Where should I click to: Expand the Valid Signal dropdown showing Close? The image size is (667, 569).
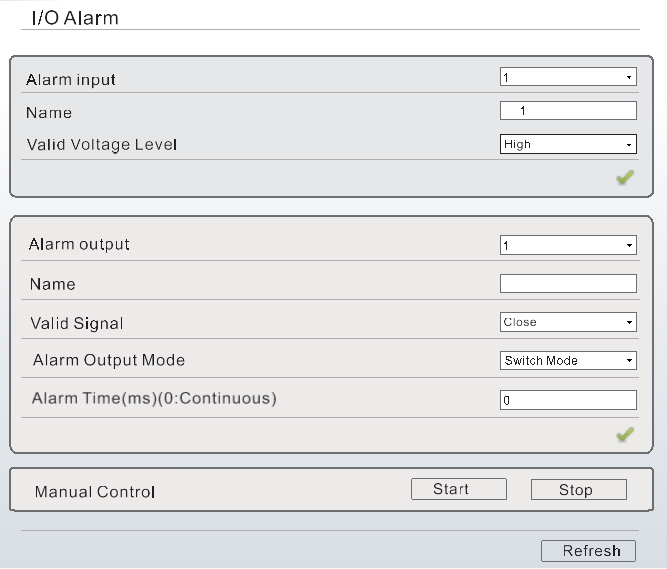pyautogui.click(x=568, y=322)
